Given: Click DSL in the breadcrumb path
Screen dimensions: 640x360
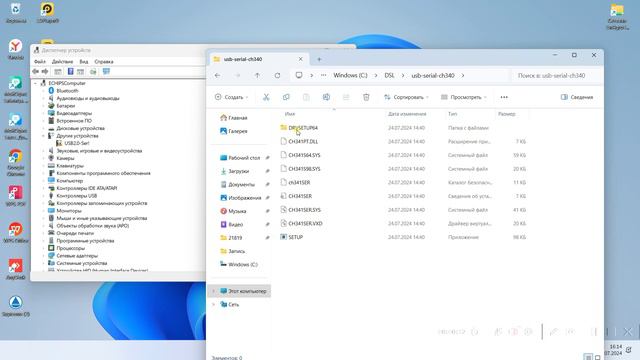Looking at the screenshot, I should (x=389, y=76).
